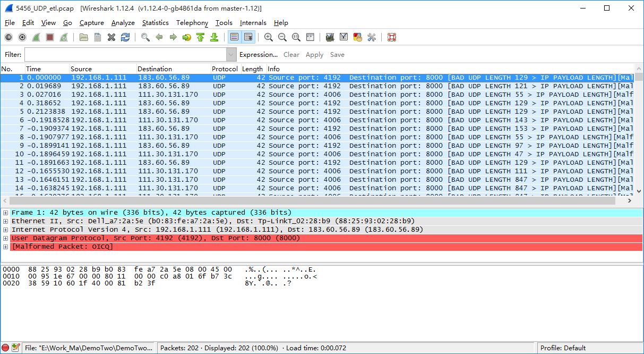This screenshot has width=644, height=354.
Task: Open the Telephony menu
Action: click(x=192, y=23)
